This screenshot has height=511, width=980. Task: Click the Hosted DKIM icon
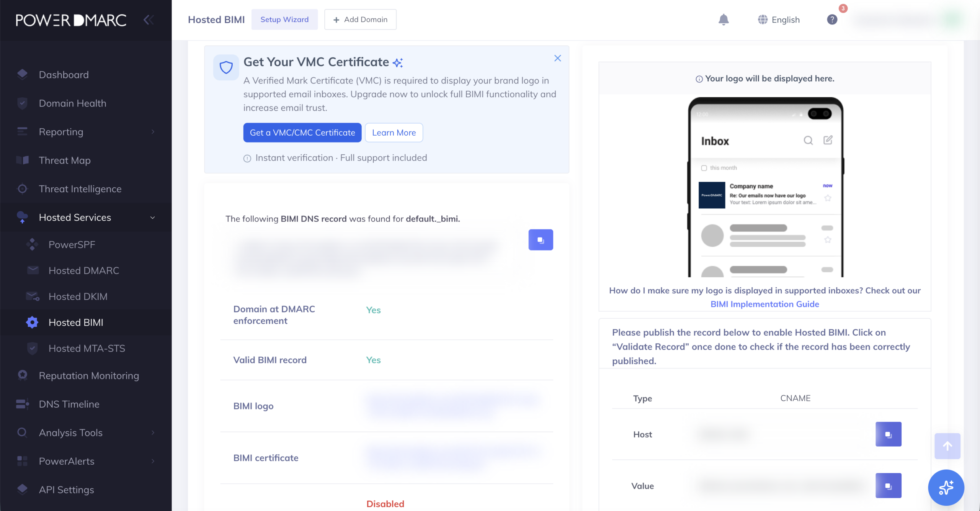tap(33, 296)
